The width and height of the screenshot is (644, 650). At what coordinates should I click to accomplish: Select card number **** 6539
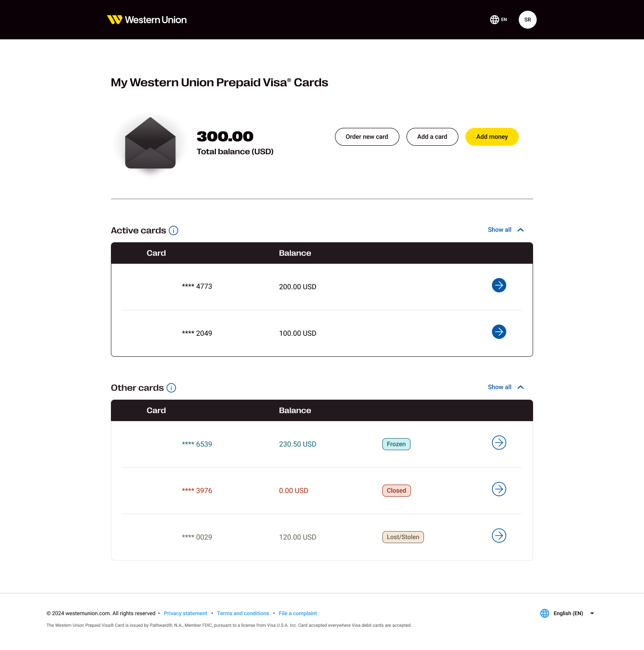tap(197, 444)
